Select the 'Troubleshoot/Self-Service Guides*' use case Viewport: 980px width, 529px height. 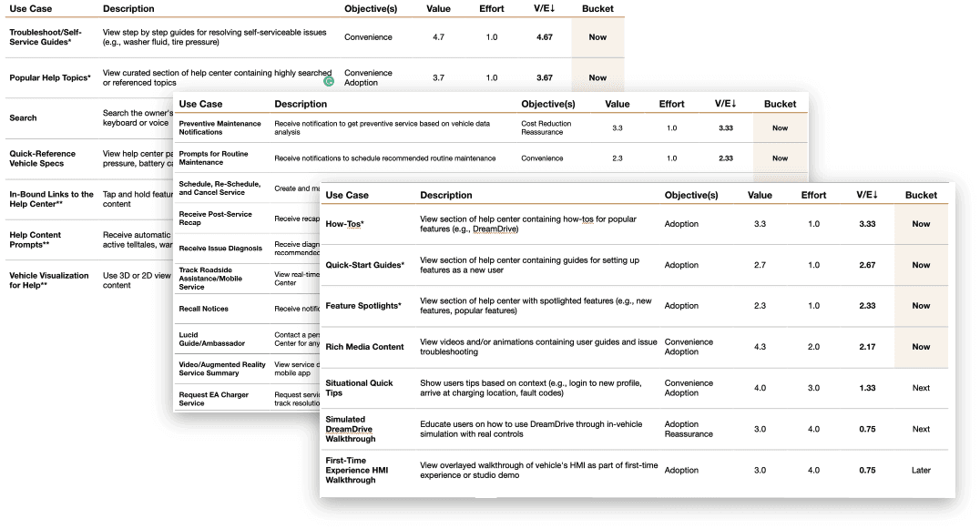45,36
